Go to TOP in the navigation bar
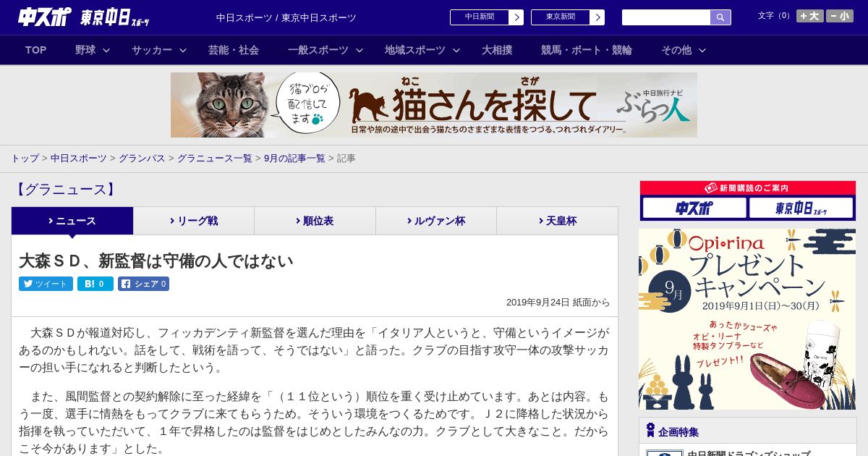This screenshot has width=868, height=456. [36, 50]
